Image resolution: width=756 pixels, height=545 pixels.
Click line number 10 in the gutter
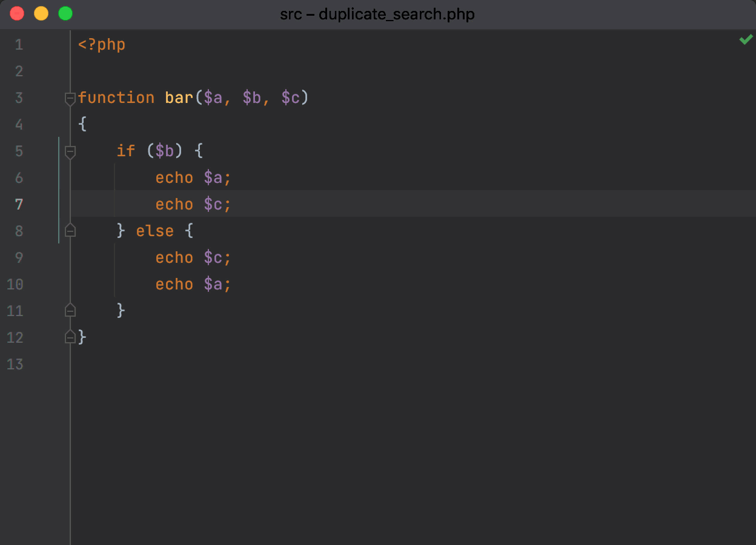pos(15,285)
